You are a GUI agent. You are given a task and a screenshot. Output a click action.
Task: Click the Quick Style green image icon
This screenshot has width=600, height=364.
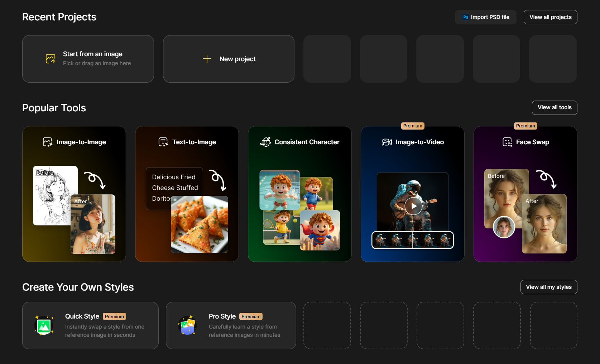(44, 325)
